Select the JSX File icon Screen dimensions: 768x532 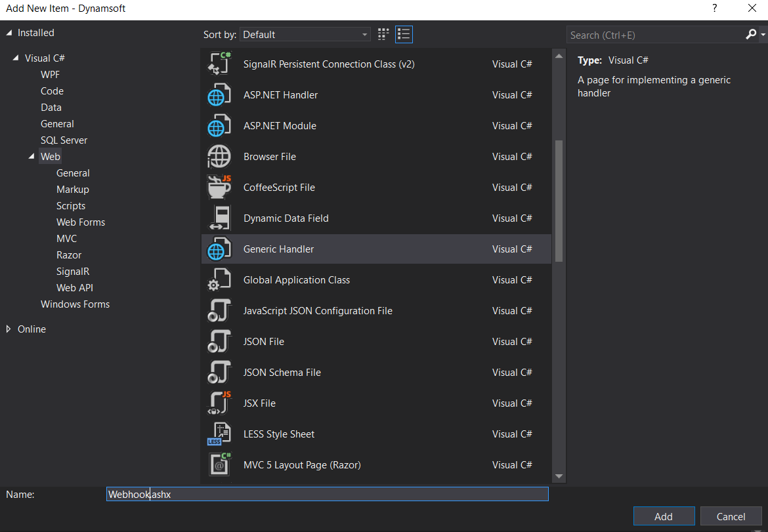(x=219, y=403)
